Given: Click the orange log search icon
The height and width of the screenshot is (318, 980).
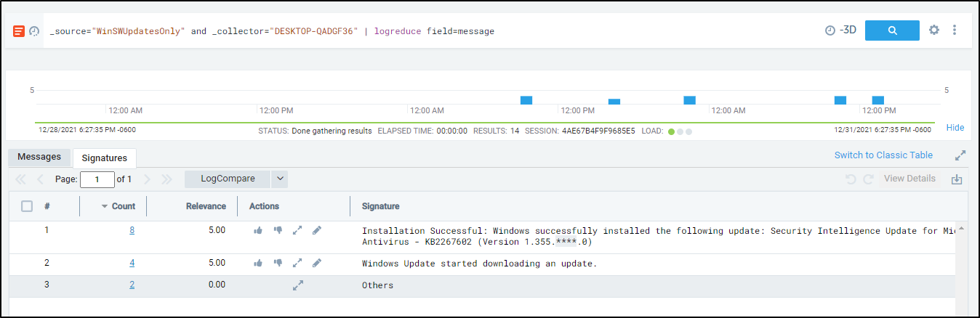Looking at the screenshot, I should click(x=20, y=31).
